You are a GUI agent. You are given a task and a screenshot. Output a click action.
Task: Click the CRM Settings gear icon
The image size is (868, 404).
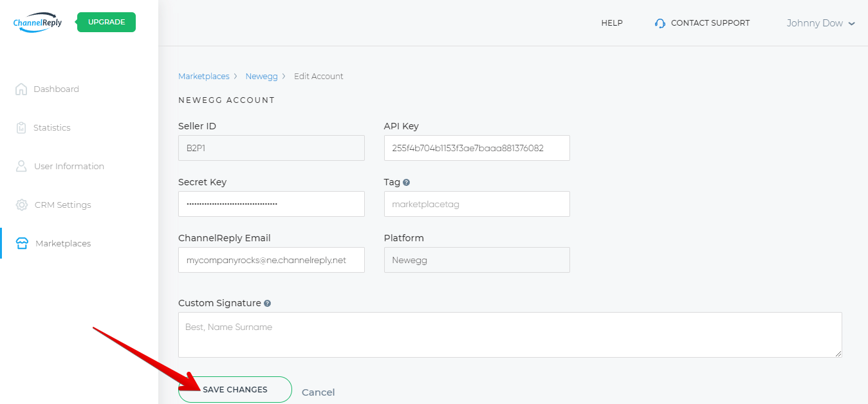coord(22,205)
